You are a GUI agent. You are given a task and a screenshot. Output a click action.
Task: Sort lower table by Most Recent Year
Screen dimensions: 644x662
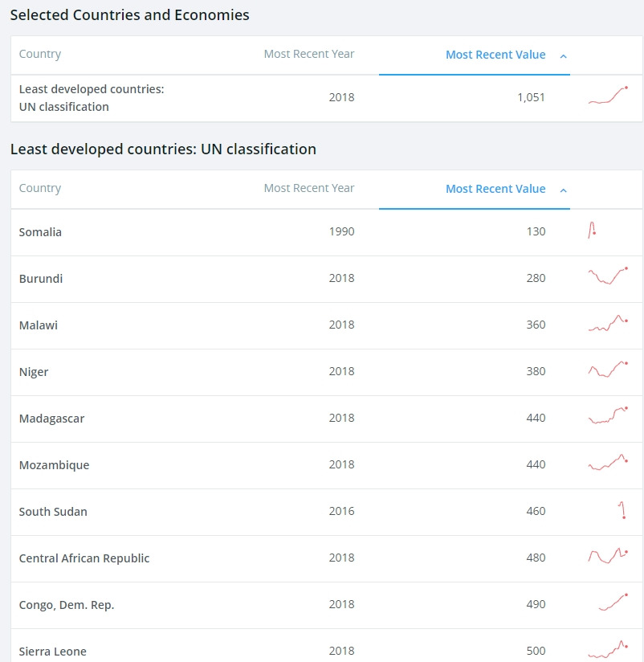click(308, 188)
